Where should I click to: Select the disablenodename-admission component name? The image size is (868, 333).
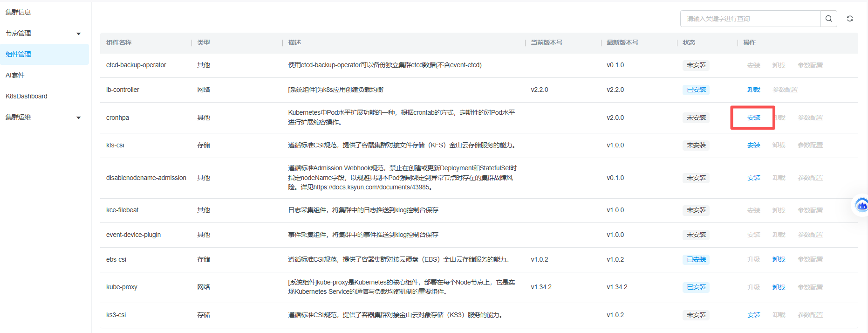[x=146, y=178]
